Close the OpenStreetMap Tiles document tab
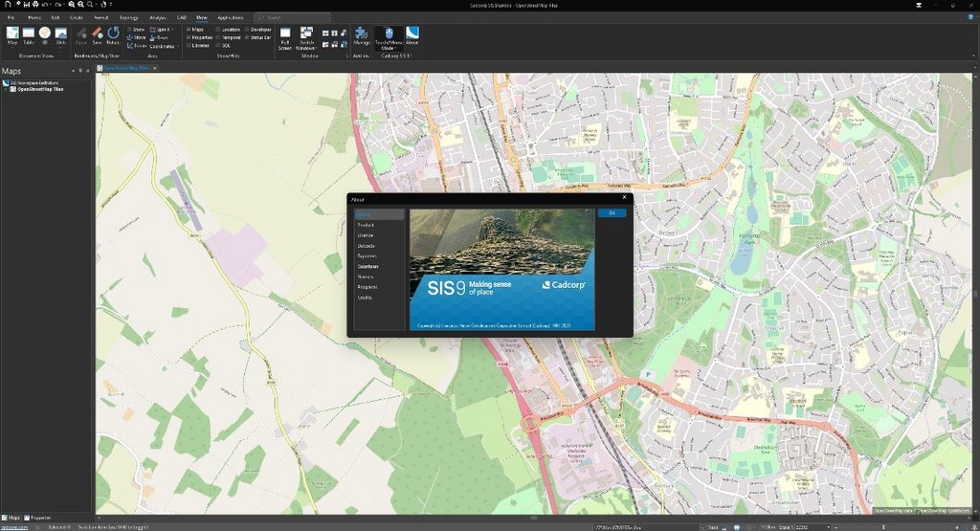The image size is (980, 531). tap(155, 68)
